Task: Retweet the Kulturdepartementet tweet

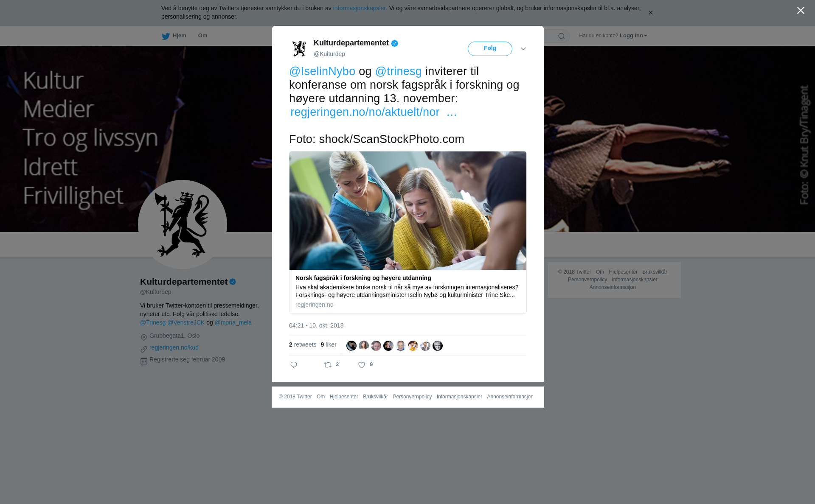Action: pos(328,365)
